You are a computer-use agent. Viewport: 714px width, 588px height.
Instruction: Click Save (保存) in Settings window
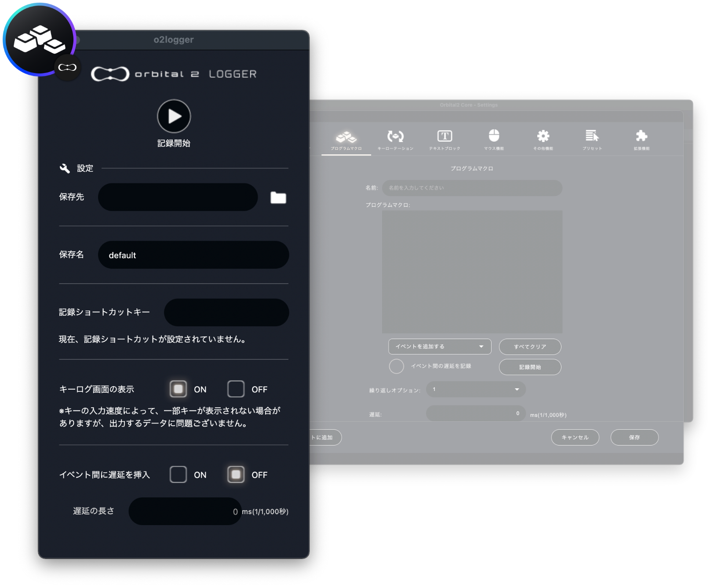(x=634, y=437)
